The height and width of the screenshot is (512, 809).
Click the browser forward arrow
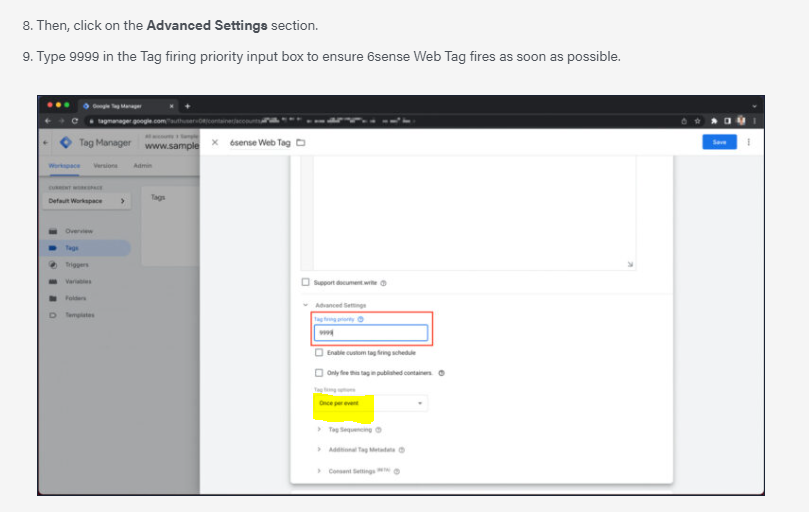(61, 121)
